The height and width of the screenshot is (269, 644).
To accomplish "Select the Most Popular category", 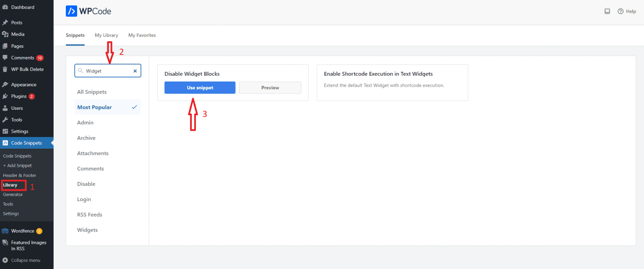I will click(x=94, y=107).
